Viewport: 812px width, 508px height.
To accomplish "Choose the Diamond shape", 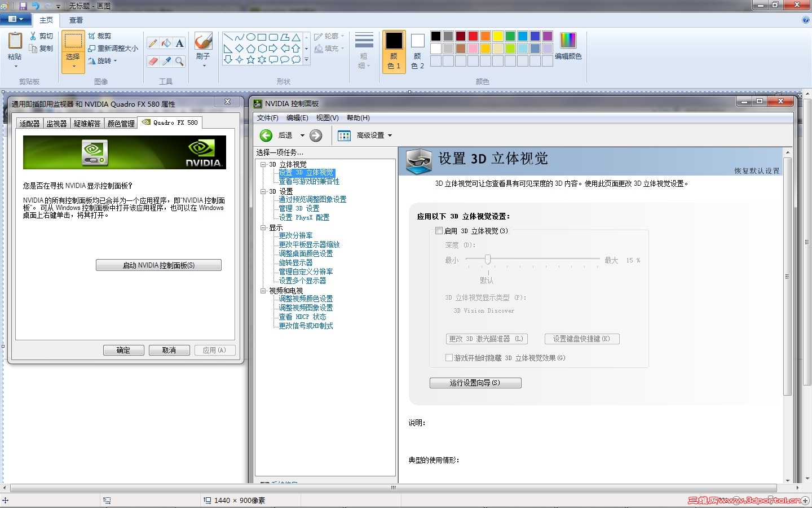I will (x=239, y=49).
